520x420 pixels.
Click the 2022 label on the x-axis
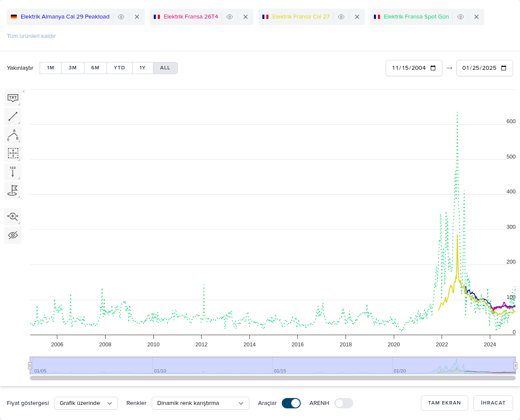[442, 345]
